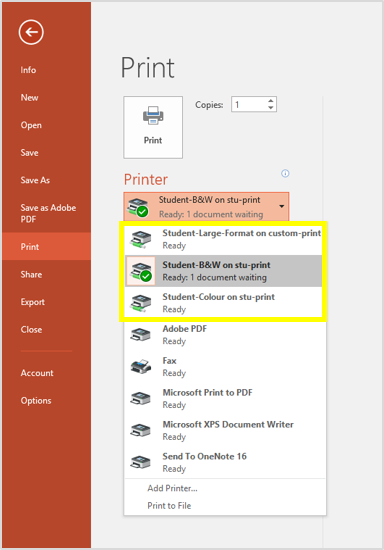Select the Print tab in sidebar
384x550 pixels.
coord(46,247)
